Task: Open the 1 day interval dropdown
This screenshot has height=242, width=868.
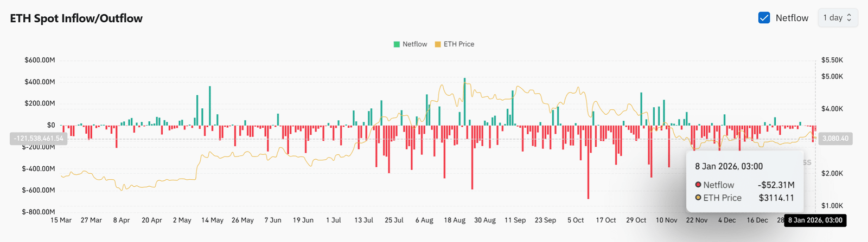Action: click(x=837, y=18)
